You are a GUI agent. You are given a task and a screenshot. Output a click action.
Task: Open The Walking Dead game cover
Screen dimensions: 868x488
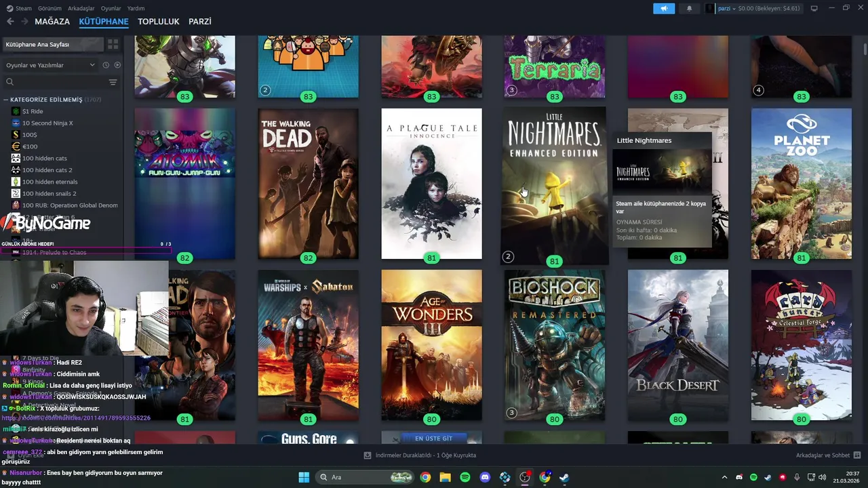308,184
